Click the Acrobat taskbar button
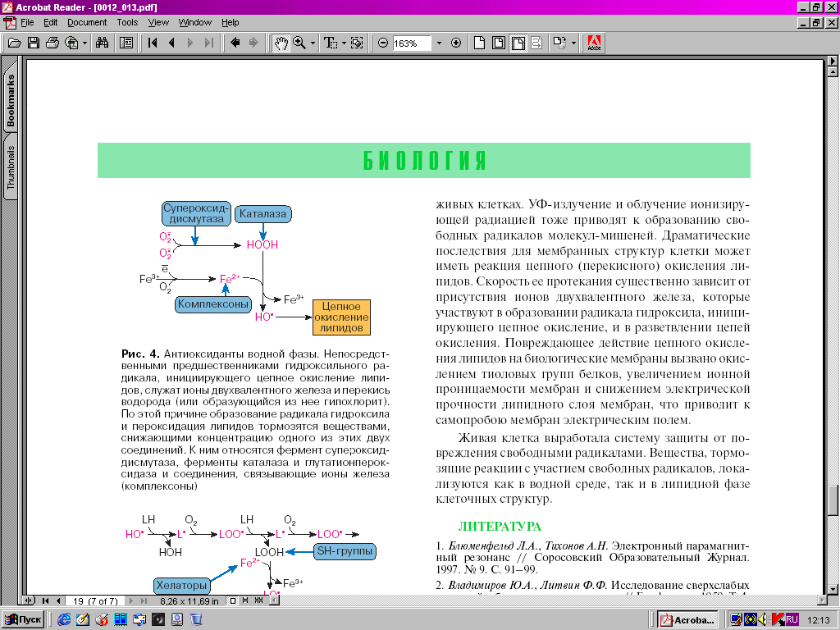The width and height of the screenshot is (840, 630). pyautogui.click(x=687, y=619)
